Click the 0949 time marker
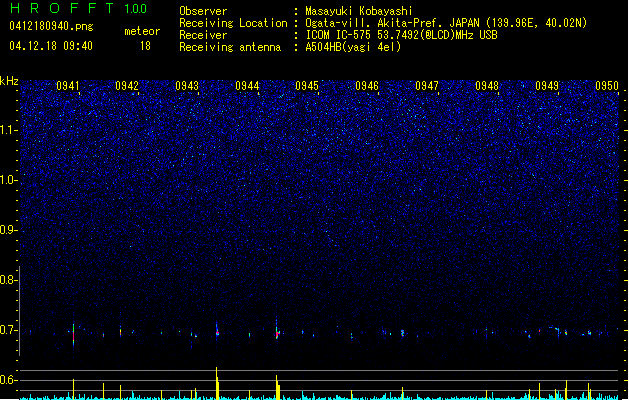629x400 pixels. click(547, 86)
